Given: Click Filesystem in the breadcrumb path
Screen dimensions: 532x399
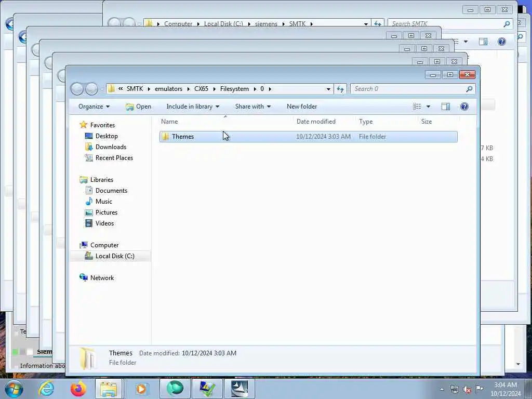Looking at the screenshot, I should 234,89.
